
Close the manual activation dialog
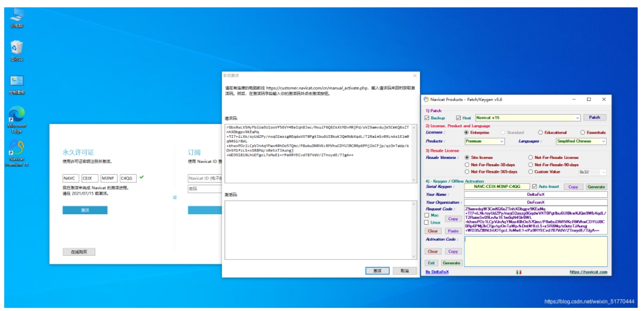pos(414,76)
